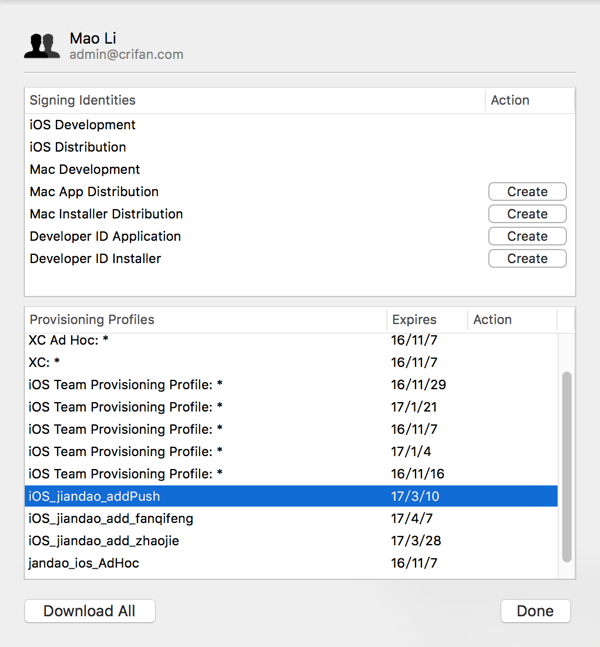Select the Mac Development signing identity
This screenshot has height=647, width=600.
pos(85,170)
